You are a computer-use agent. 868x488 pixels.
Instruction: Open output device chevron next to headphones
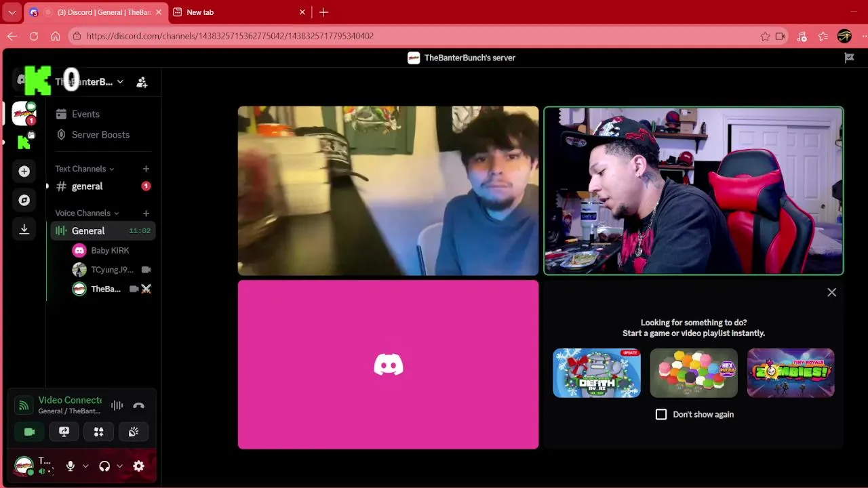[x=119, y=466]
